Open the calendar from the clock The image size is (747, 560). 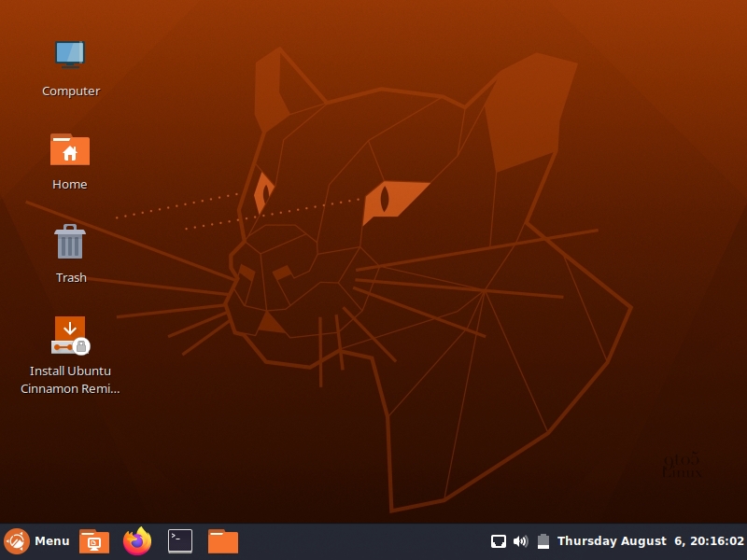point(650,541)
